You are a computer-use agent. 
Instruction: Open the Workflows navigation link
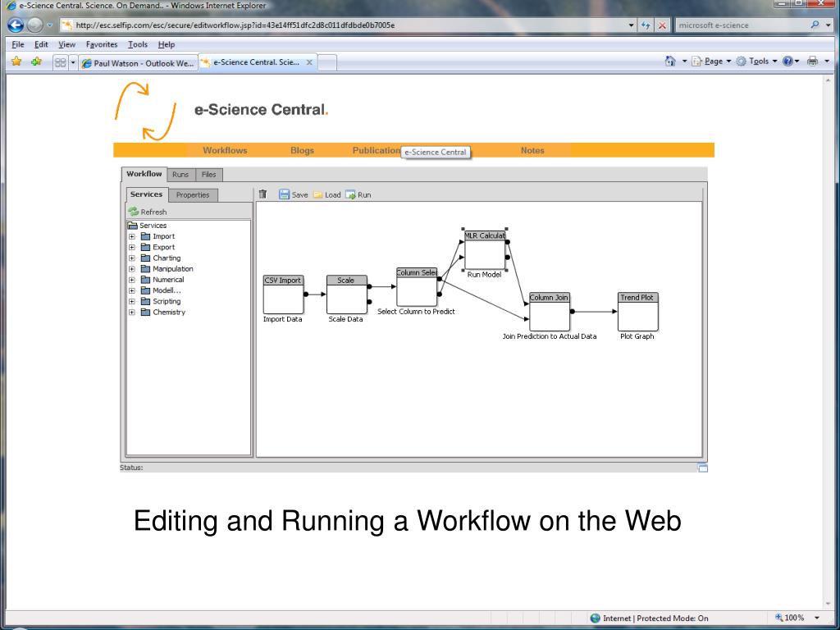[x=225, y=151]
